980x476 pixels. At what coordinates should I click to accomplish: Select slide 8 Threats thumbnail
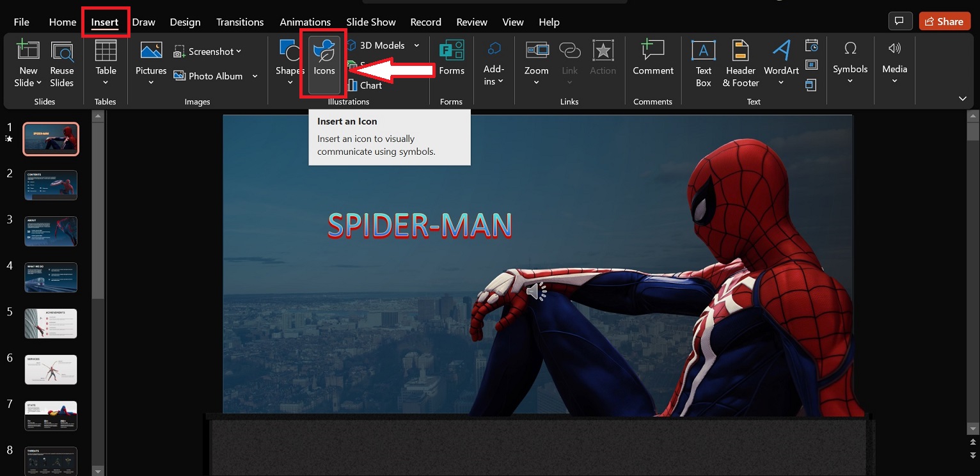tap(51, 461)
